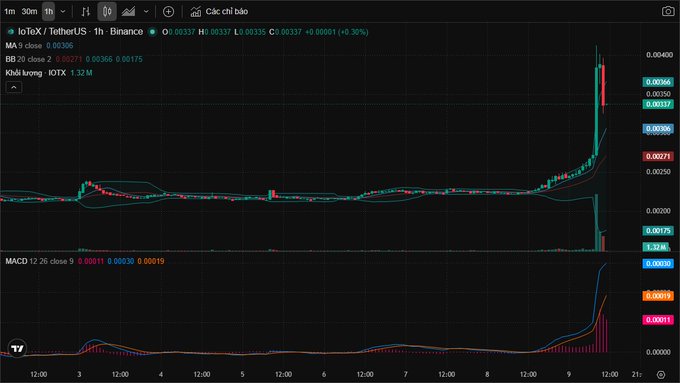Click the TradingView logo icon

(x=17, y=348)
